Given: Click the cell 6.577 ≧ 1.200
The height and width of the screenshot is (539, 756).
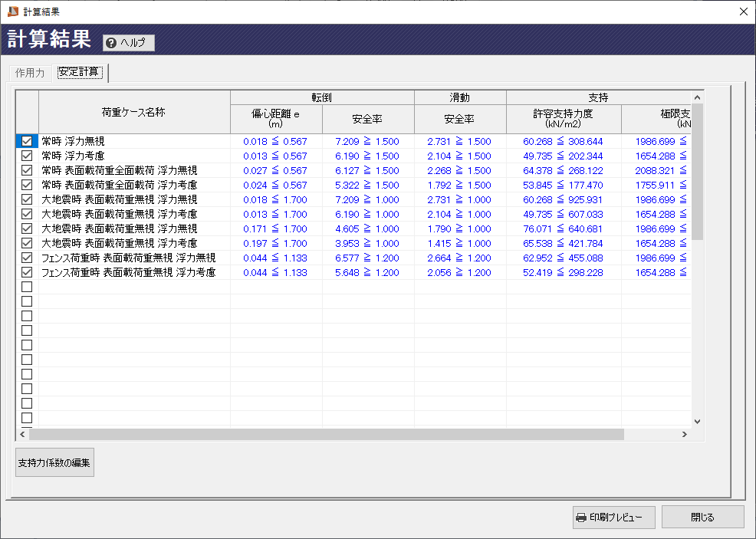Looking at the screenshot, I should pyautogui.click(x=367, y=258).
